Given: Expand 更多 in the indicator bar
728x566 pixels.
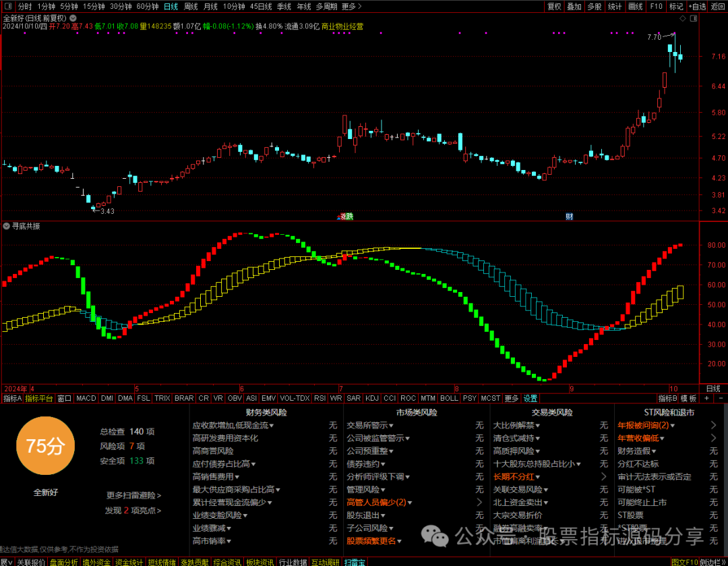Looking at the screenshot, I should pyautogui.click(x=511, y=398).
